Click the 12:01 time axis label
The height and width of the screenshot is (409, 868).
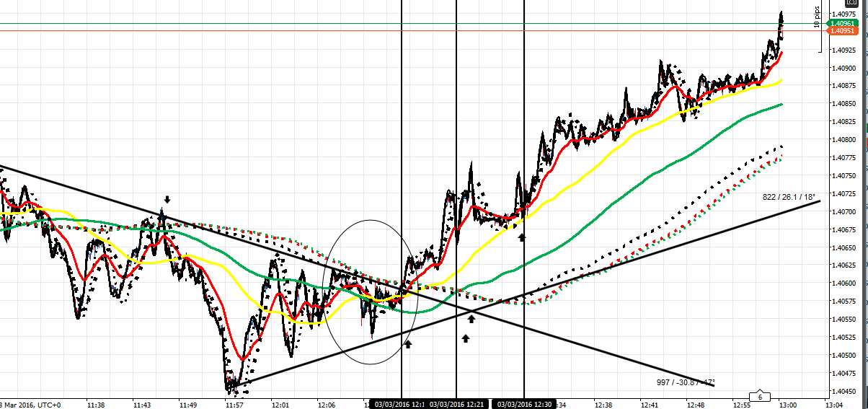click(280, 405)
